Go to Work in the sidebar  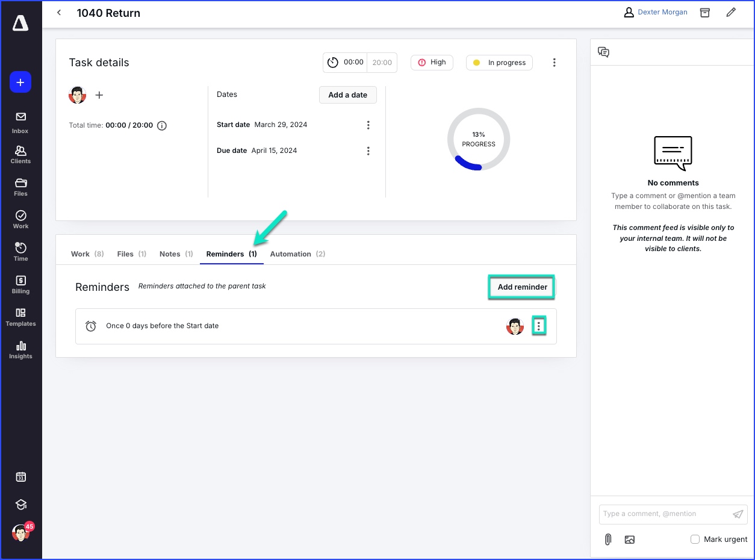pos(20,220)
